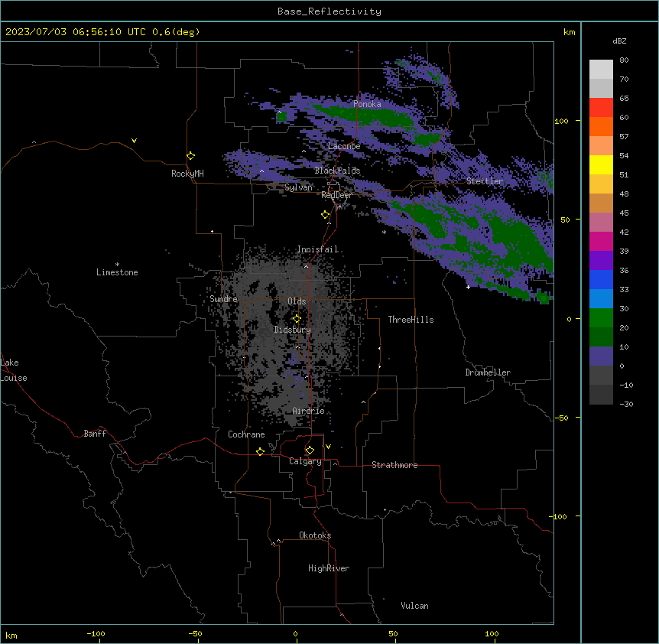Click the Base_Reflectivity title text
Image resolution: width=659 pixels, height=644 pixels.
pyautogui.click(x=329, y=11)
